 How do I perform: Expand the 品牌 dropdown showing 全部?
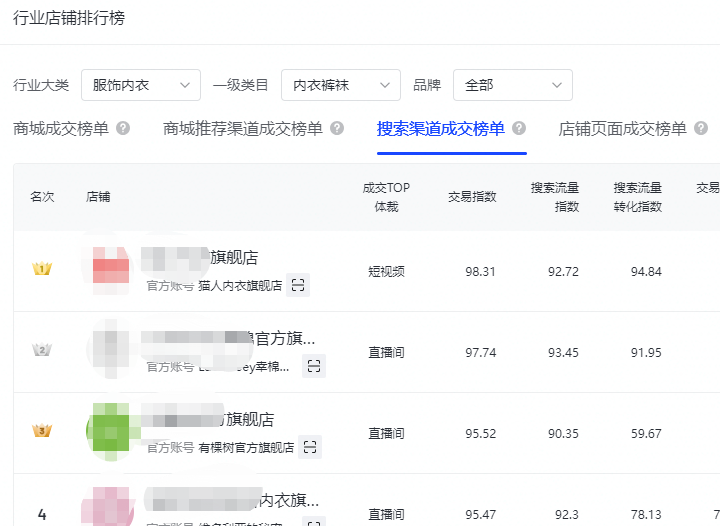tap(512, 86)
